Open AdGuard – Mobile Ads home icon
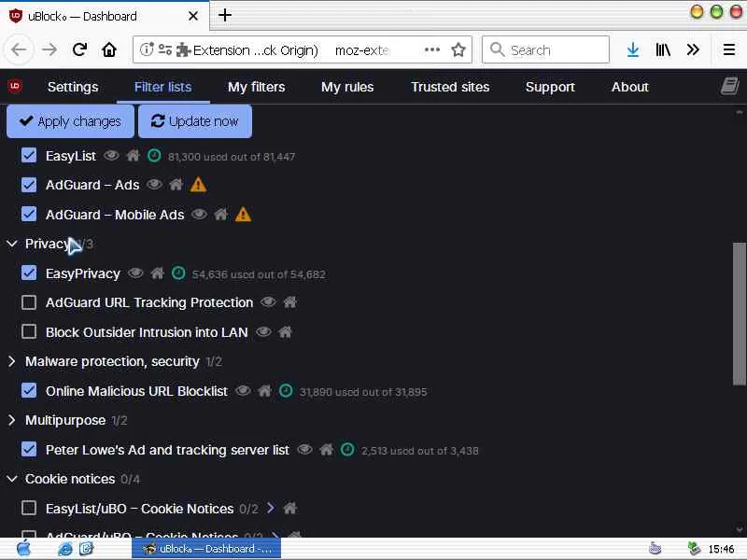The width and height of the screenshot is (747, 560). 220,215
